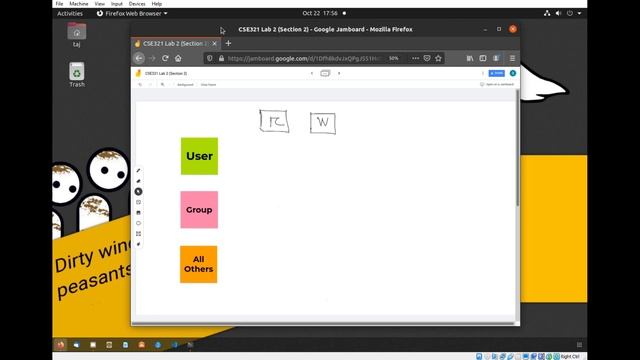640x360 pixels.
Task: Add a sticky note from toolbar
Action: pyautogui.click(x=138, y=202)
